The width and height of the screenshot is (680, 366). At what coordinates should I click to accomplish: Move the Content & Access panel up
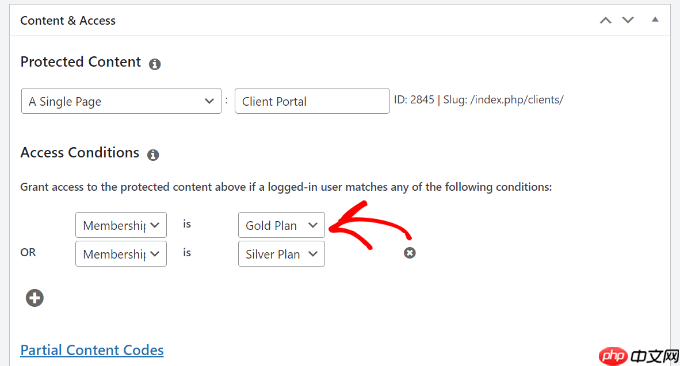point(605,20)
